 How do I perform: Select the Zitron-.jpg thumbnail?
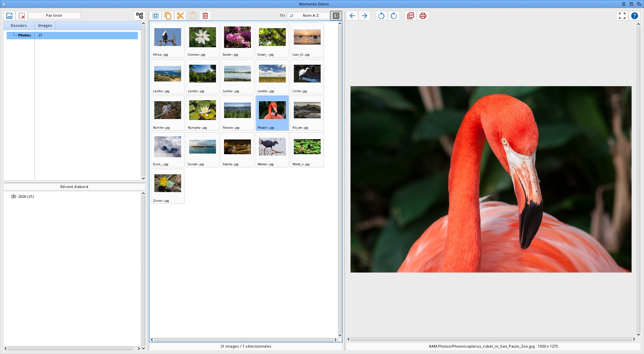168,186
